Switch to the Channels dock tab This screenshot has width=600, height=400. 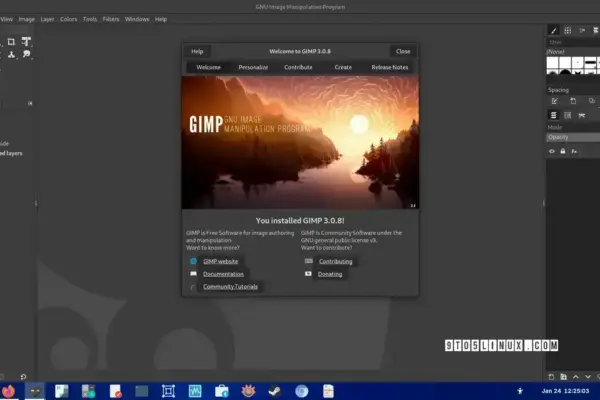[x=567, y=115]
